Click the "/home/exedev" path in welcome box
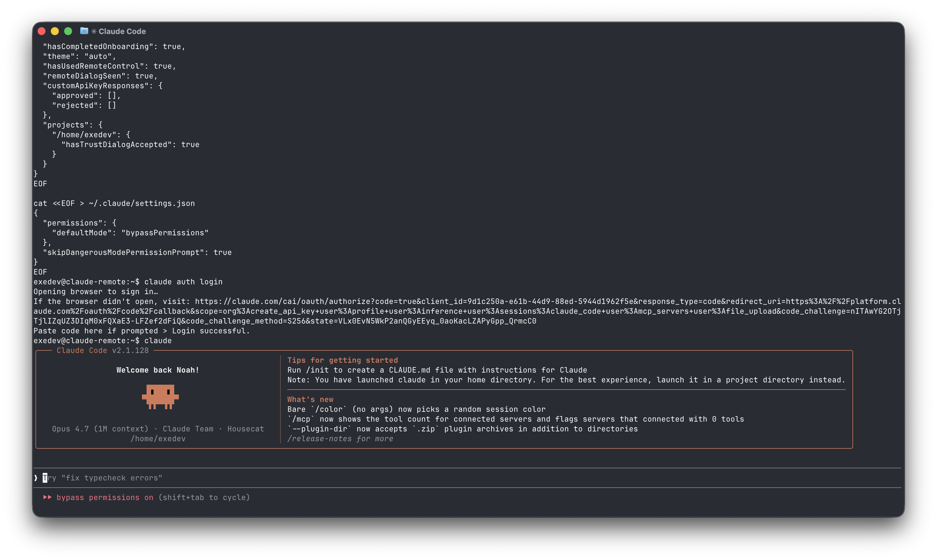Image resolution: width=937 pixels, height=560 pixels. tap(158, 439)
